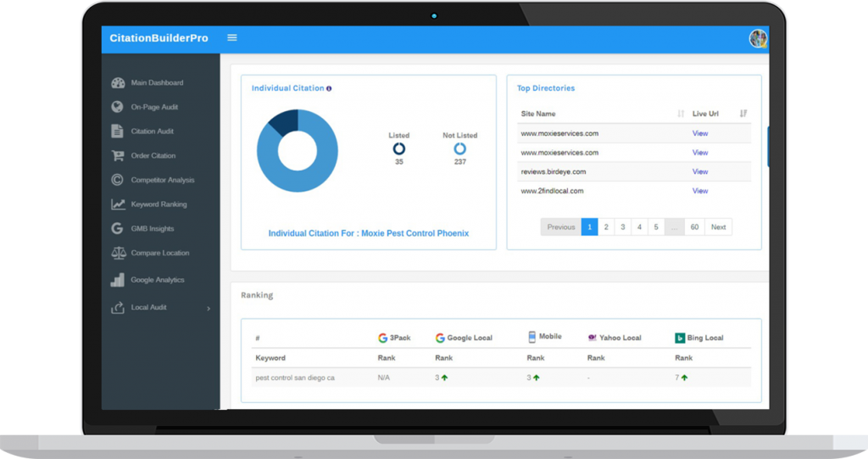Click the Individual Citation info icon
The width and height of the screenshot is (868, 459).
(x=329, y=89)
